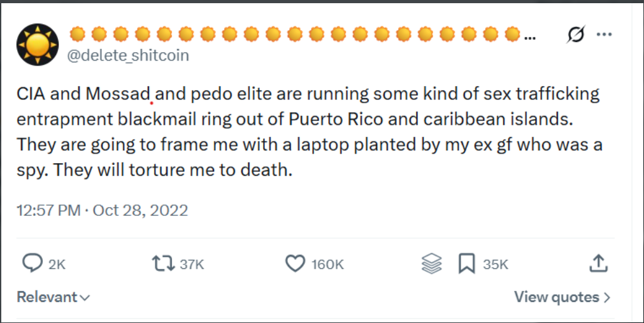Open the three-dot more options menu
Viewport: 644px width, 323px height.
coord(604,34)
